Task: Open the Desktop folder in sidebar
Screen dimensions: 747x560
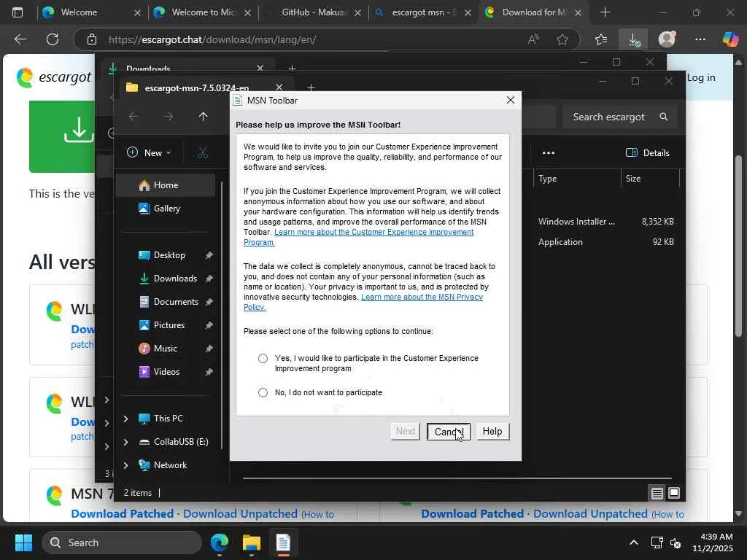Action: pos(169,254)
